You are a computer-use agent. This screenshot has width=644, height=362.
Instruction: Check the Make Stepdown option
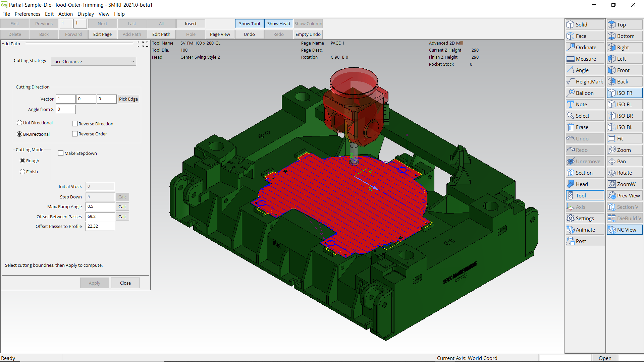coord(61,154)
